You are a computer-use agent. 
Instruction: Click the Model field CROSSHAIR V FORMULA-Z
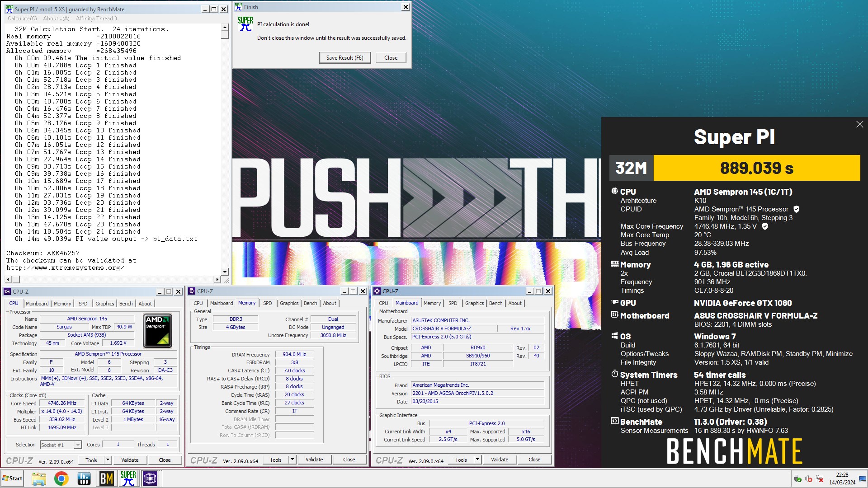pos(453,328)
